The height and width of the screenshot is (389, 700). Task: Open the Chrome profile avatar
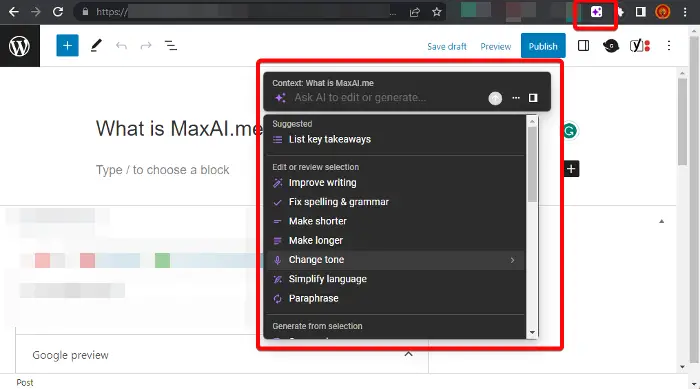[662, 12]
